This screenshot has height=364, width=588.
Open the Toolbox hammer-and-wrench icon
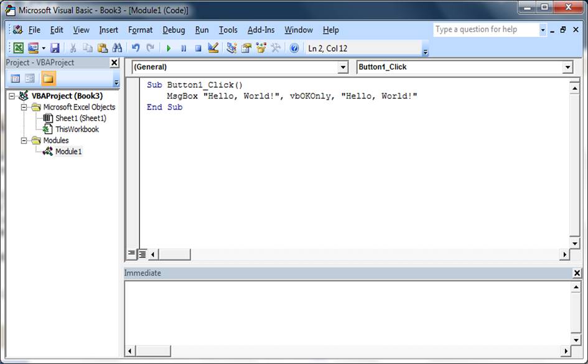[x=276, y=48]
